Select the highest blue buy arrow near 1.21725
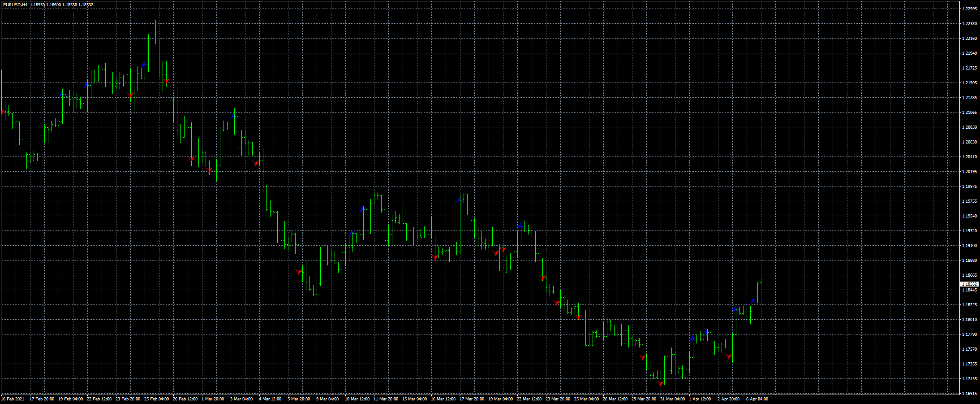Viewport: 980px width, 404px height. pyautogui.click(x=144, y=65)
